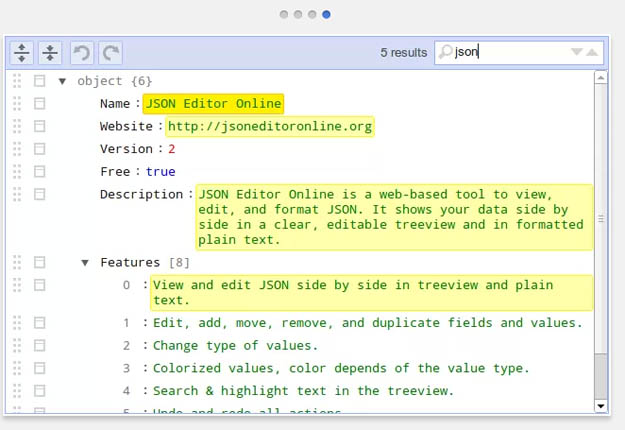
Task: Click scrollbar down arrow
Action: click(x=601, y=406)
